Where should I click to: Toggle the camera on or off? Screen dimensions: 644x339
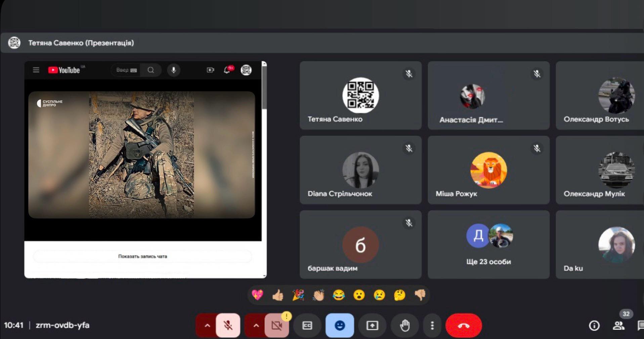point(277,325)
